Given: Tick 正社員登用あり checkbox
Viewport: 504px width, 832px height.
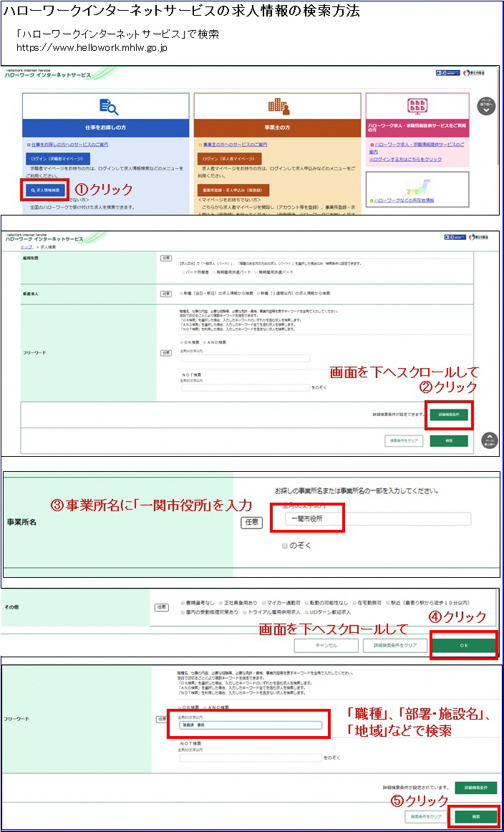Looking at the screenshot, I should pyautogui.click(x=219, y=603).
